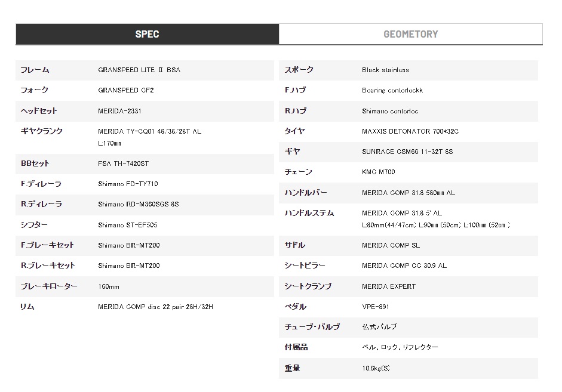Click the 10.6kg(S) weight value

click(376, 368)
